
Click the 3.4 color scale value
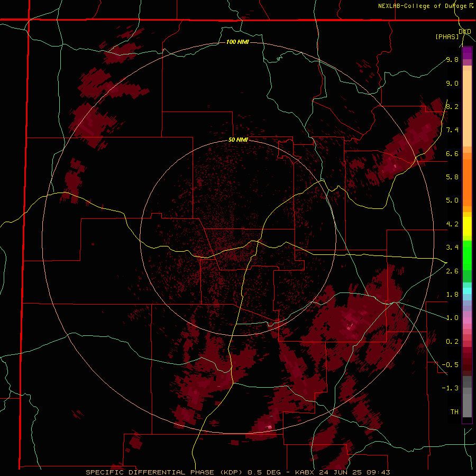(x=452, y=248)
